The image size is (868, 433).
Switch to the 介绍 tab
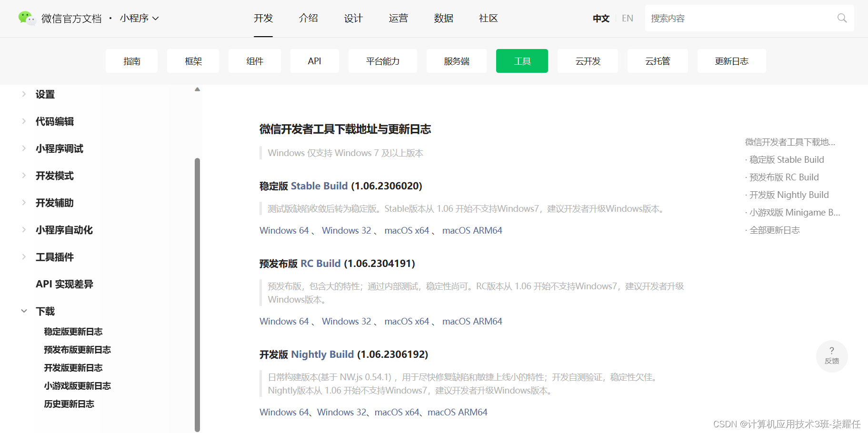[x=308, y=18]
